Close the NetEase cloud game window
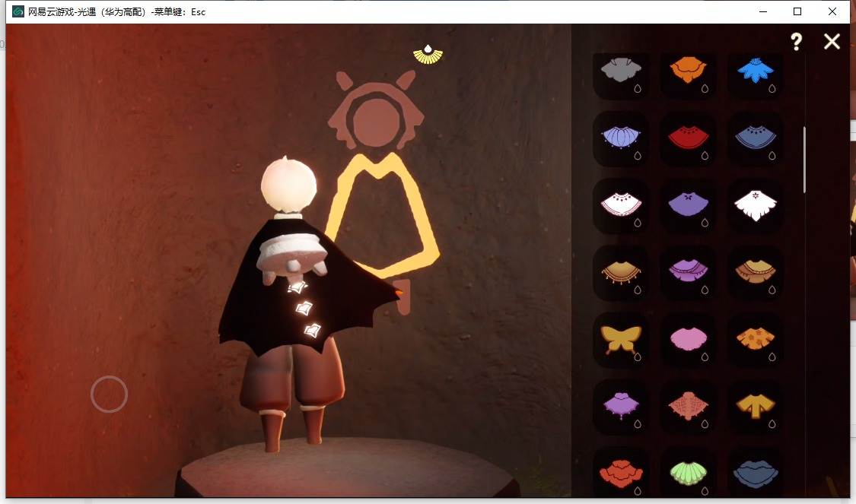856x504 pixels. click(832, 11)
